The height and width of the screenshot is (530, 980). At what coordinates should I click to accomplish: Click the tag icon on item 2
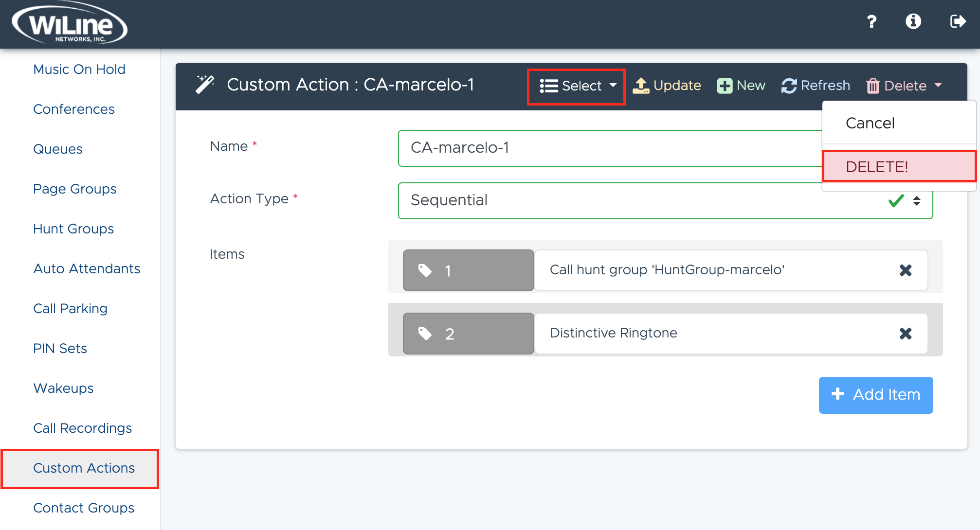tap(425, 334)
